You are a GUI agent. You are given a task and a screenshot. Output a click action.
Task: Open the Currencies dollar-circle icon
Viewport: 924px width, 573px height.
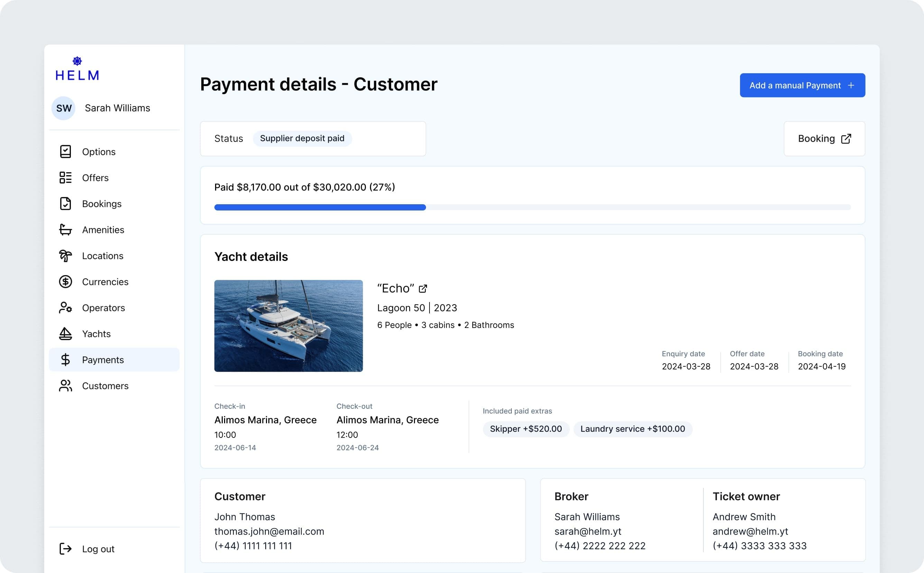(x=65, y=282)
